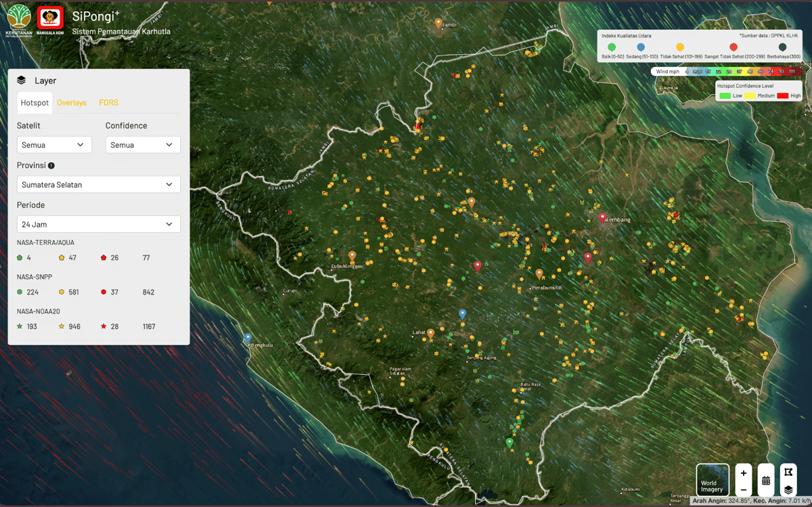Click the NASA-SNPP label

click(35, 277)
